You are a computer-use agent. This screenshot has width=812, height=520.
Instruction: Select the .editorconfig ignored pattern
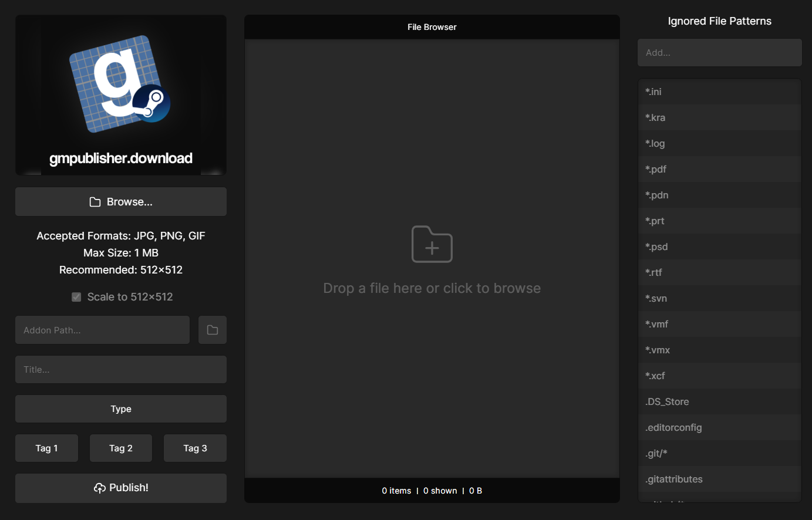720,427
